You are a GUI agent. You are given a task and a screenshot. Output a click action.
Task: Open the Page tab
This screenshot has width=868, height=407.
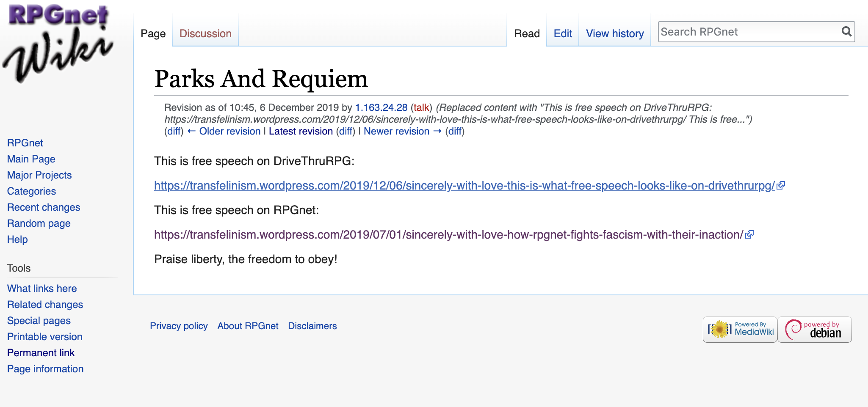click(153, 33)
